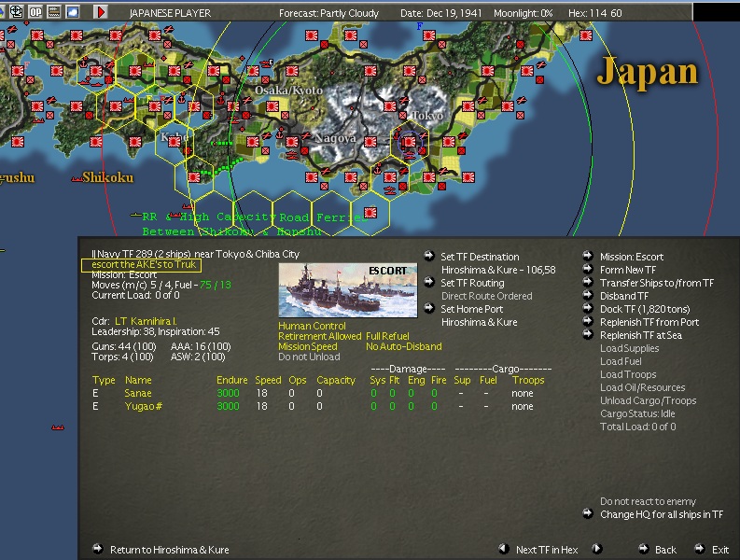Select ship Yugao# in the list

pos(143,406)
